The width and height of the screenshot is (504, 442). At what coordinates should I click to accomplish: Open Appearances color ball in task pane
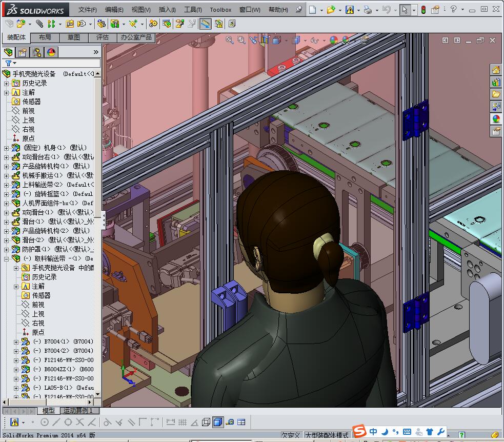tap(496, 118)
